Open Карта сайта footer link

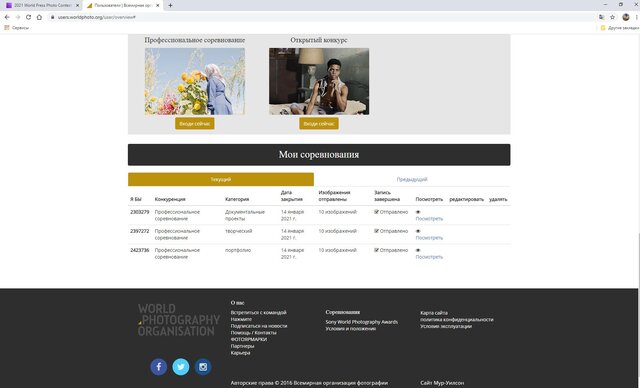[434, 313]
